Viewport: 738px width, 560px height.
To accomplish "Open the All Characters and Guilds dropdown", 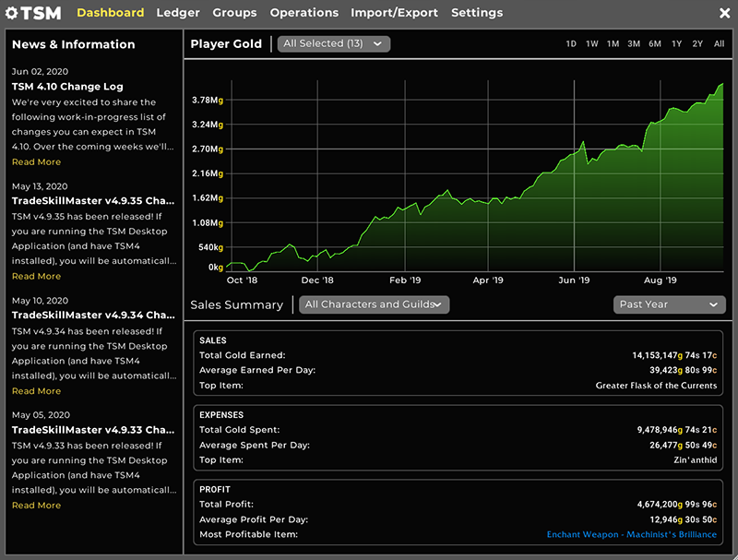I will coord(375,304).
